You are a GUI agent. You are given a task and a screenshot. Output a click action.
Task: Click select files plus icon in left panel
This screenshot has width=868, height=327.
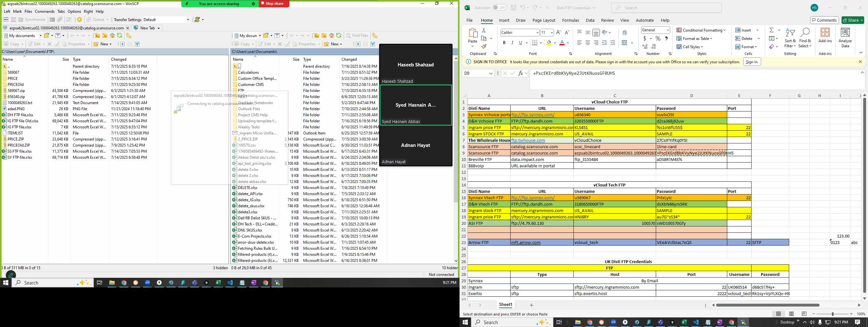coord(122,44)
